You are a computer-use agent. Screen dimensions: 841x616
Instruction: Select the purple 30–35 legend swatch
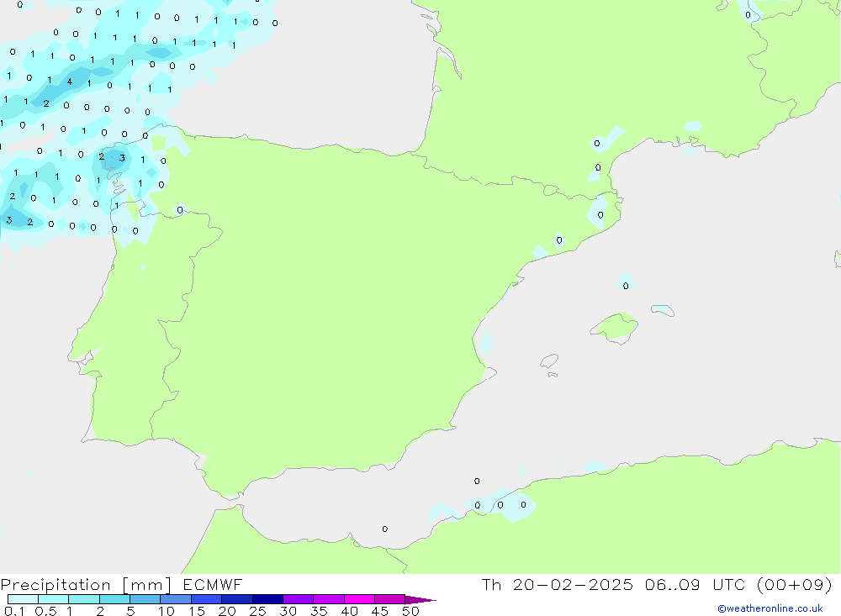[x=298, y=599]
